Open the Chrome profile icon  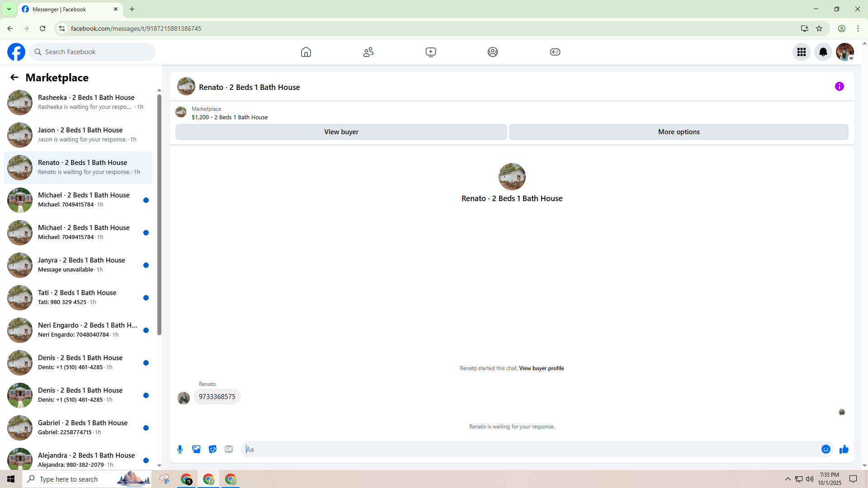(842, 28)
